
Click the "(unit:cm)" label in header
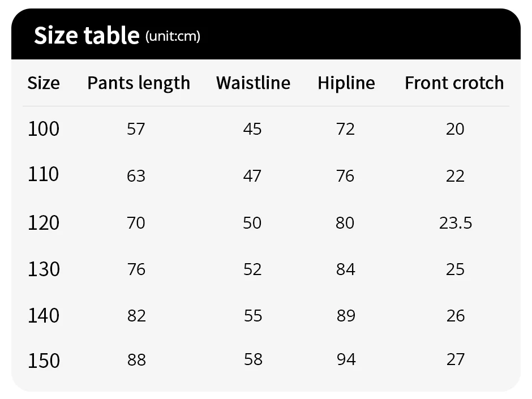click(x=173, y=37)
